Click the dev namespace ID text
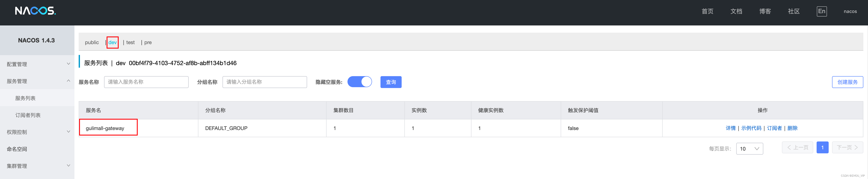 coord(183,63)
